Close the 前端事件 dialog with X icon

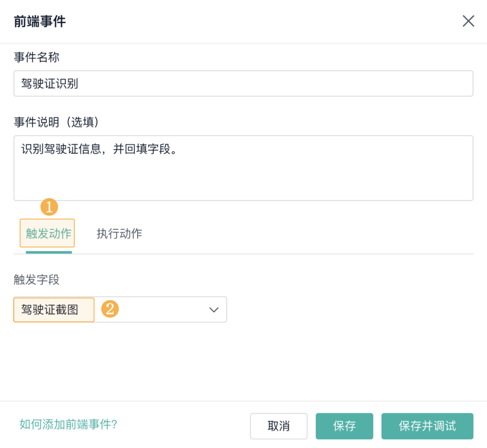click(x=468, y=21)
